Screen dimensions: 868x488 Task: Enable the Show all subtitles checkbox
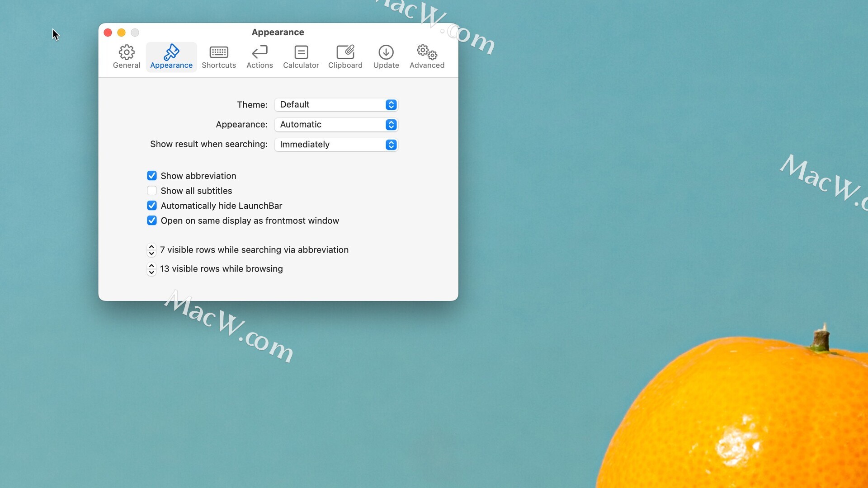tap(152, 191)
